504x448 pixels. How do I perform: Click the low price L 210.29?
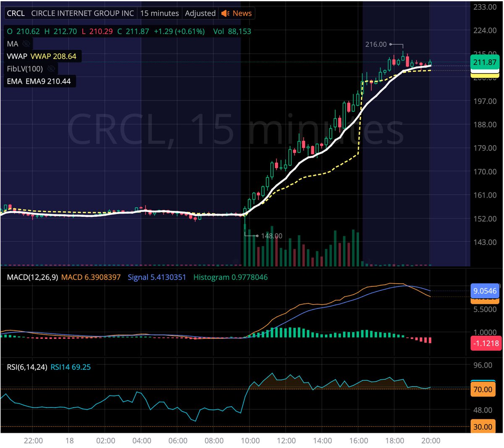pyautogui.click(x=97, y=31)
